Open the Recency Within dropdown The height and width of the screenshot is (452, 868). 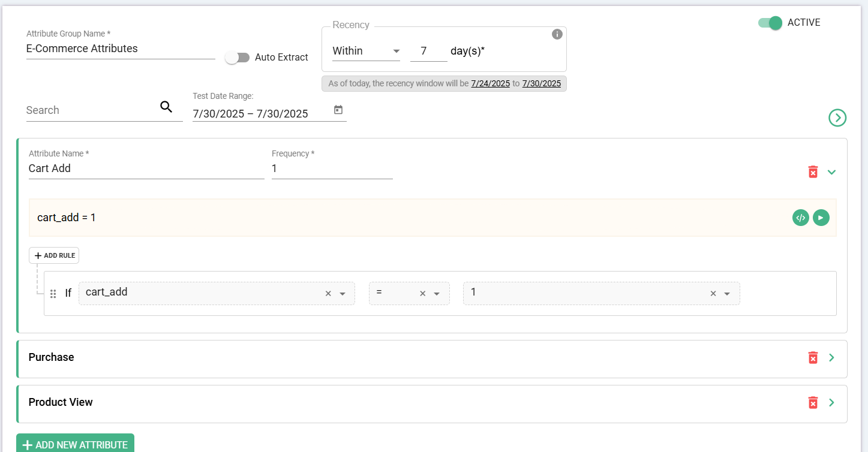366,52
